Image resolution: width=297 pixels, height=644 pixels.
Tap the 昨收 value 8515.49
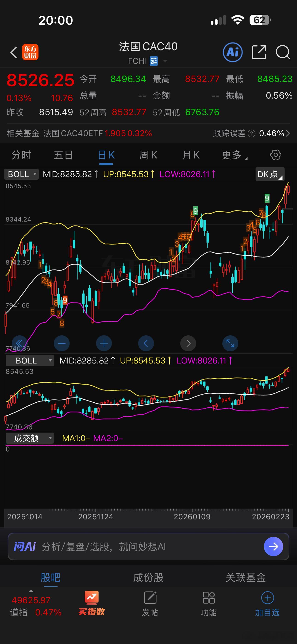point(56,112)
